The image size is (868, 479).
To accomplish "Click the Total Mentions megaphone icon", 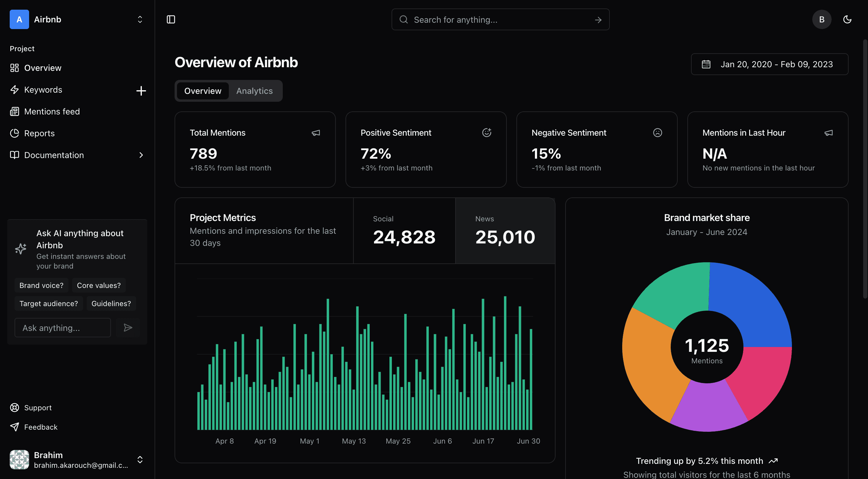I will [316, 133].
